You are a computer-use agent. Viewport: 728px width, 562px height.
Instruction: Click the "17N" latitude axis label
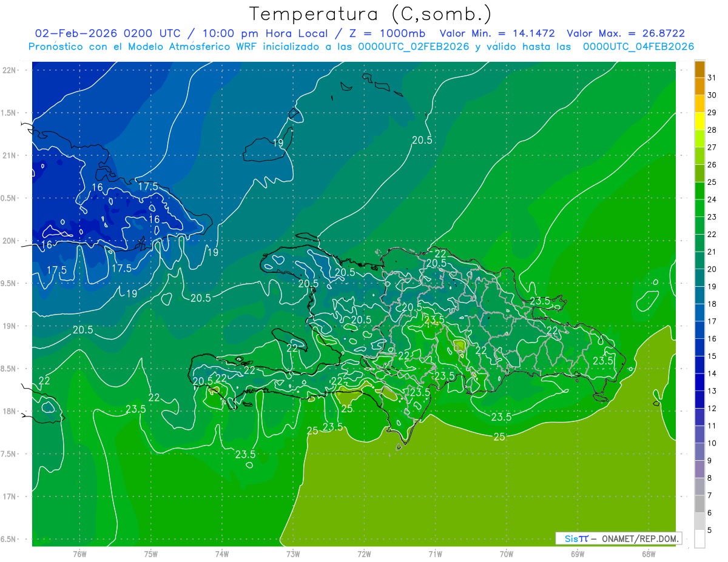click(10, 497)
